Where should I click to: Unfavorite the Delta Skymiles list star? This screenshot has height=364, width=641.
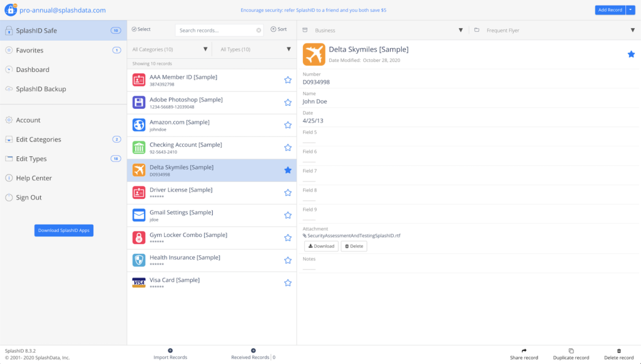pyautogui.click(x=288, y=170)
